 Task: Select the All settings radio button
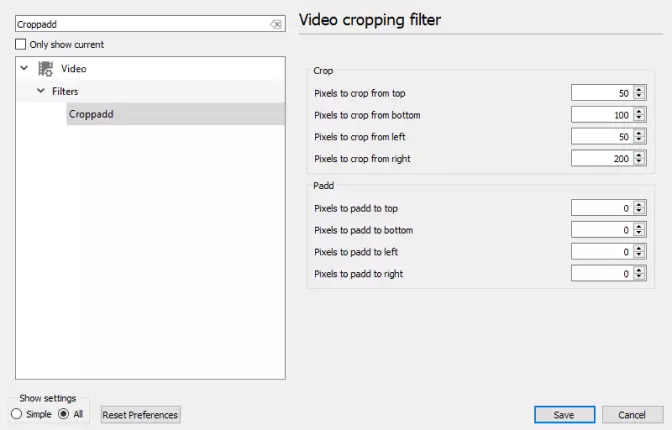[63, 414]
